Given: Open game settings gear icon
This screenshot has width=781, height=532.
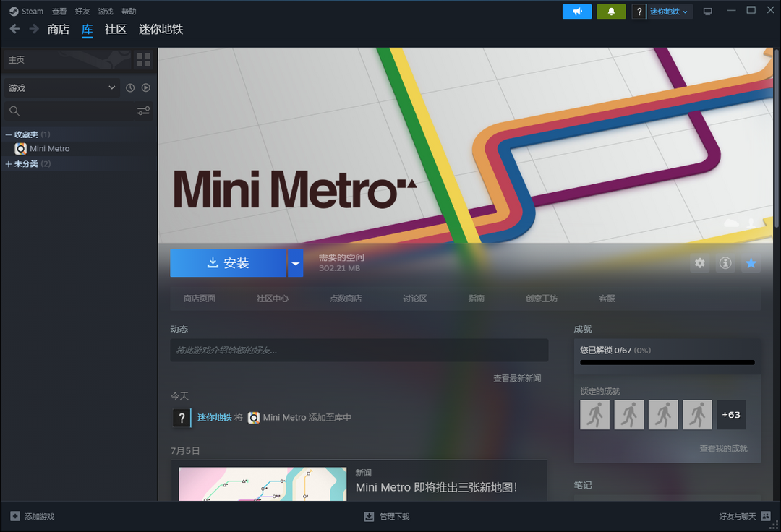Looking at the screenshot, I should (700, 263).
